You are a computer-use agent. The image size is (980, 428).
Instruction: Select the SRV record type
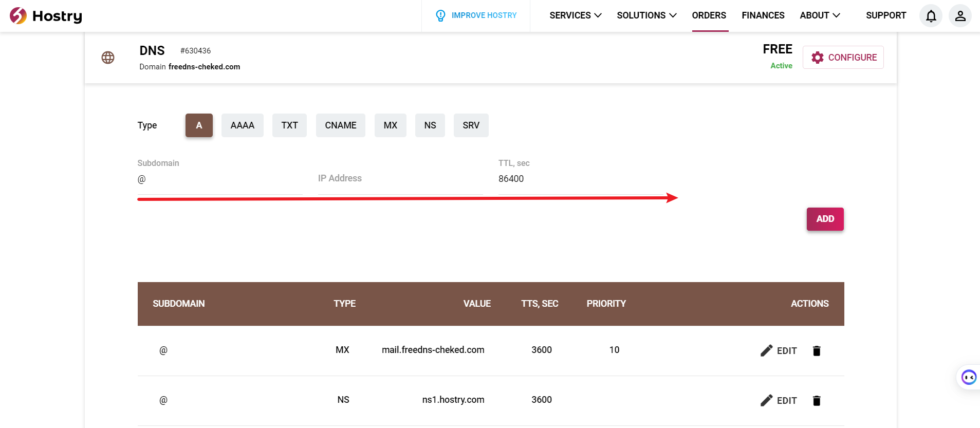click(471, 125)
